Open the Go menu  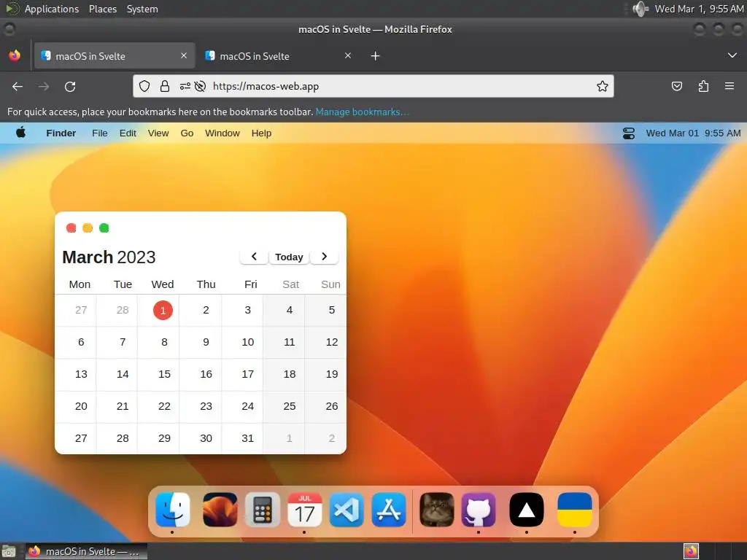tap(187, 133)
